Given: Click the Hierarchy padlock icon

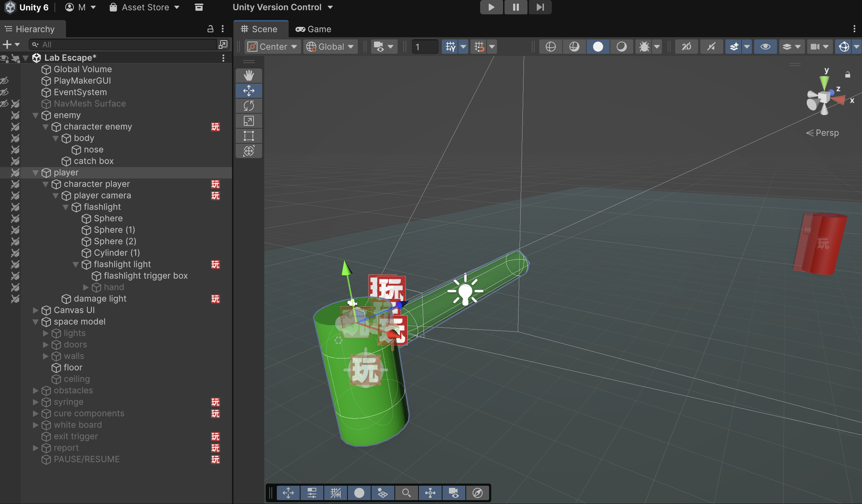Looking at the screenshot, I should click(x=210, y=29).
